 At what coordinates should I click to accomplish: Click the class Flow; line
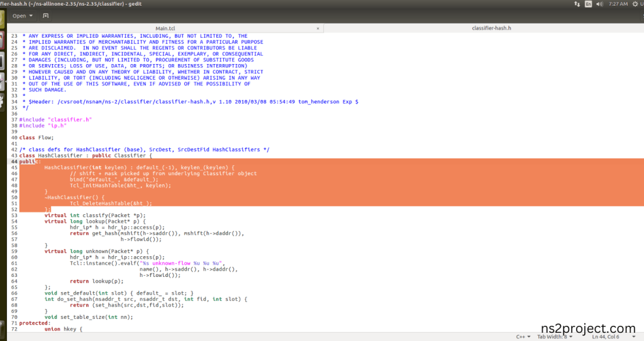(36, 138)
